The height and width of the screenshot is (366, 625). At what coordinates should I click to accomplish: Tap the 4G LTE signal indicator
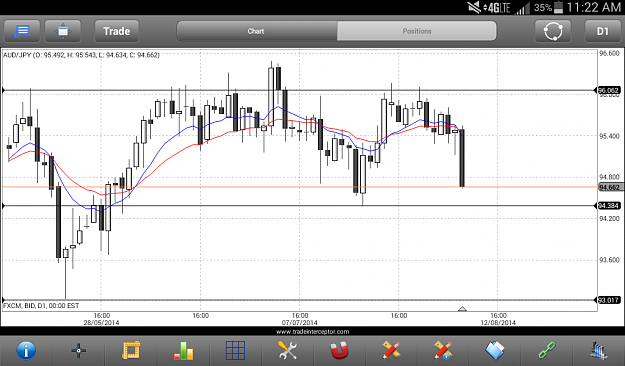[x=497, y=8]
